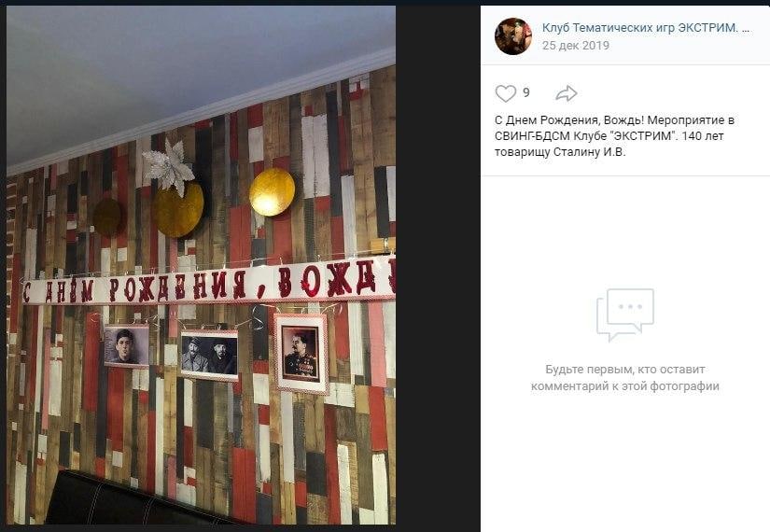Image resolution: width=770 pixels, height=532 pixels.
Task: Click the photo description starting С Днем Рождения
Action: pos(614,136)
